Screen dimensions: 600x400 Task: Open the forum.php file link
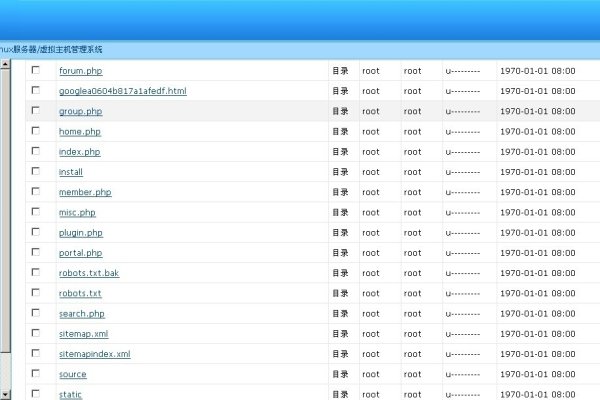[80, 71]
